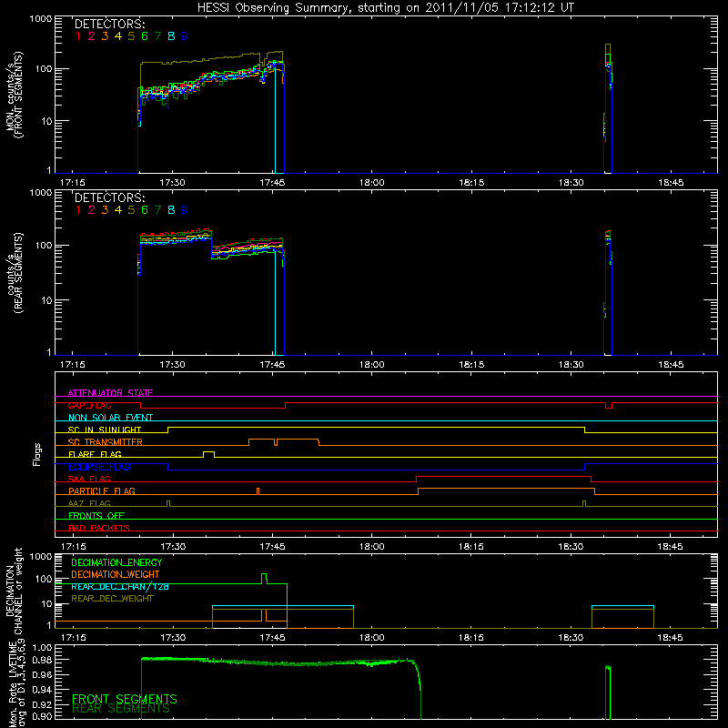Click the 18:45 tick label under the Flags panel

[x=671, y=547]
